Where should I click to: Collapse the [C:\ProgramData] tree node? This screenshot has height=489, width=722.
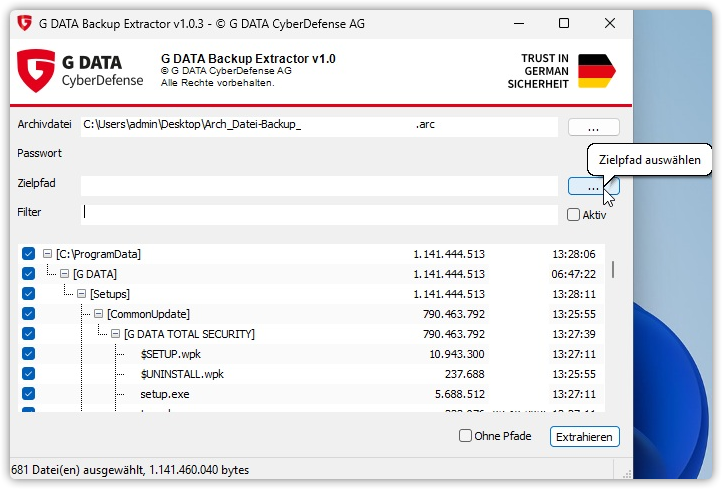(47, 254)
